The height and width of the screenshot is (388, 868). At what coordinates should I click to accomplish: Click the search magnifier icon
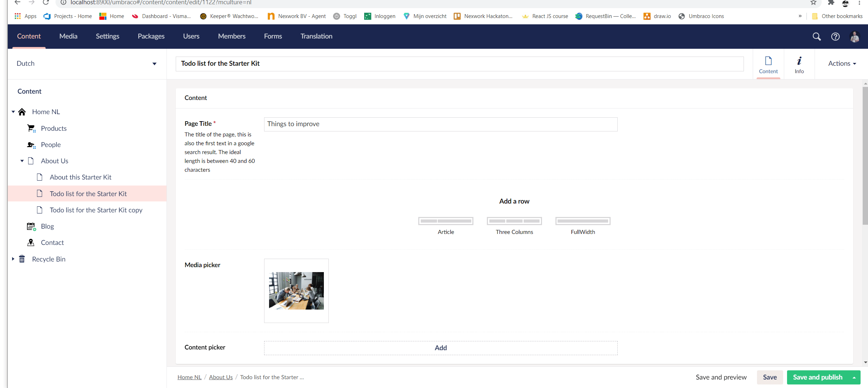(x=816, y=36)
